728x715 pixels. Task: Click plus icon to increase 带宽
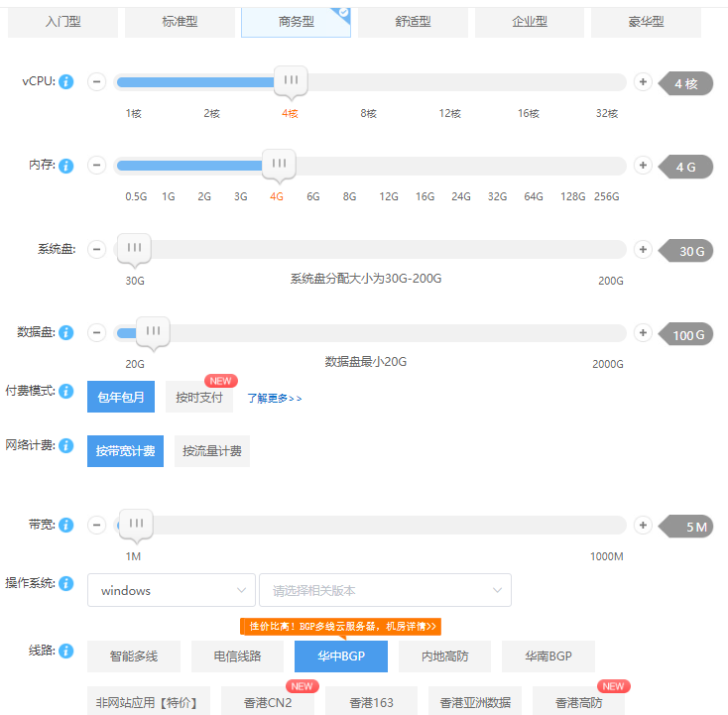point(643,526)
